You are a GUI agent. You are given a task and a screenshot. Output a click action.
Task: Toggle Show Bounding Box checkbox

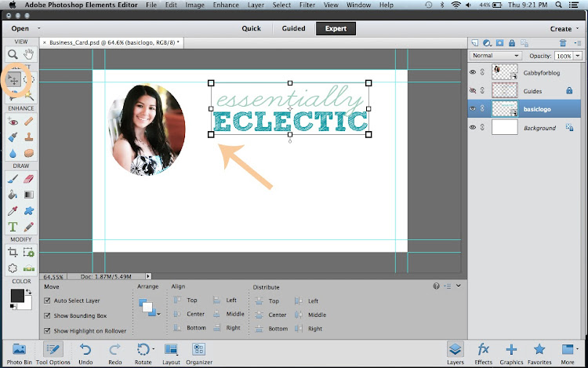coord(48,315)
